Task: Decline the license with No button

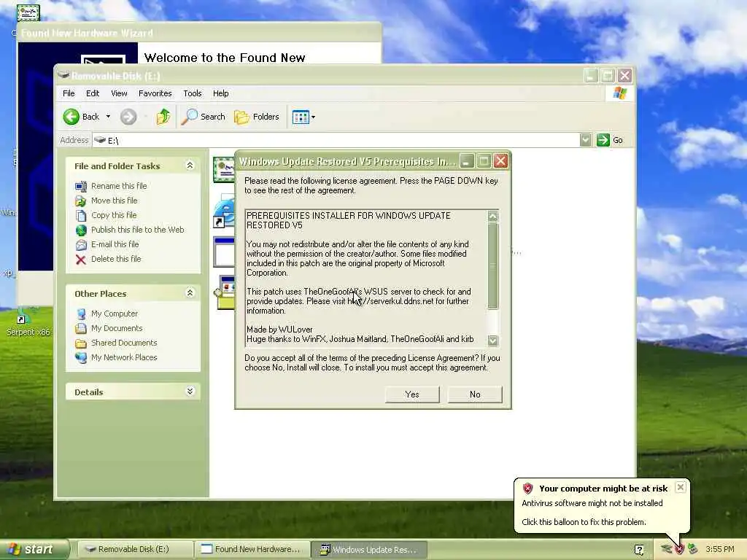Action: (x=475, y=394)
